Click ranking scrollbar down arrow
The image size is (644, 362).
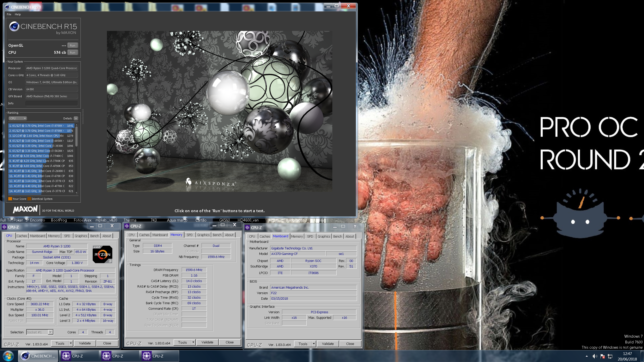76,193
